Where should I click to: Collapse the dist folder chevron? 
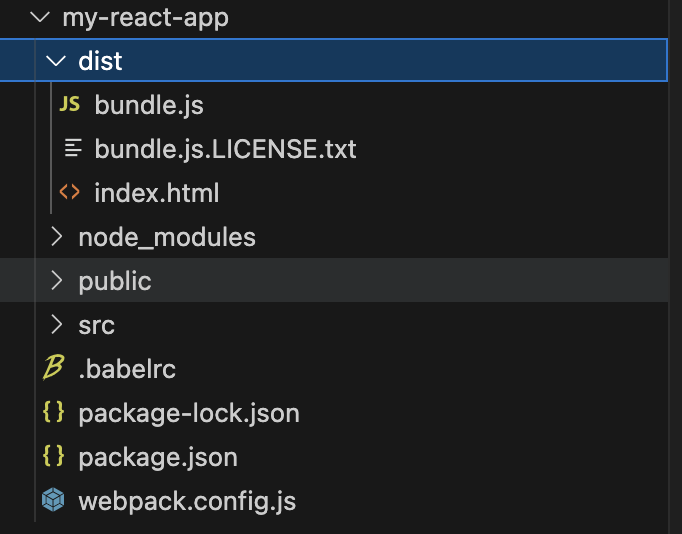coord(56,61)
